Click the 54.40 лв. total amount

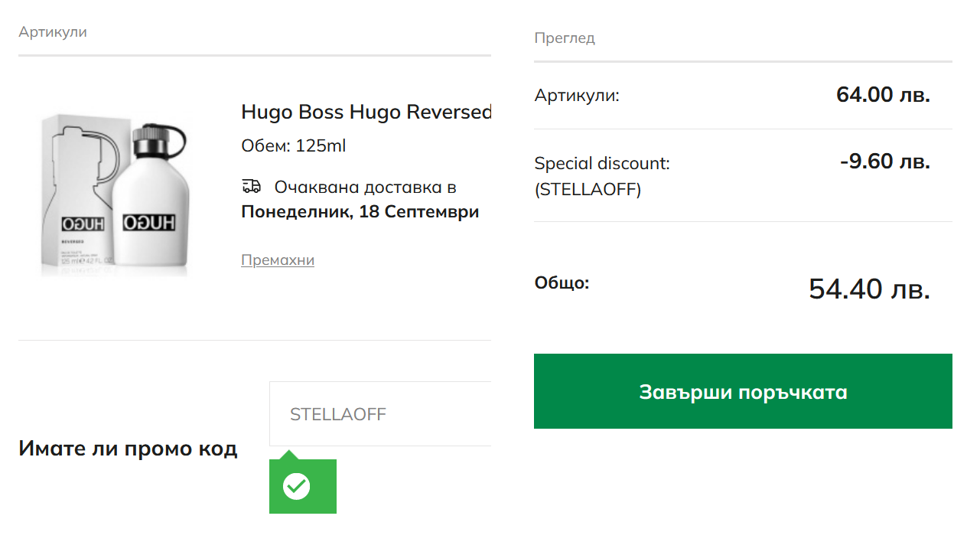click(x=870, y=289)
